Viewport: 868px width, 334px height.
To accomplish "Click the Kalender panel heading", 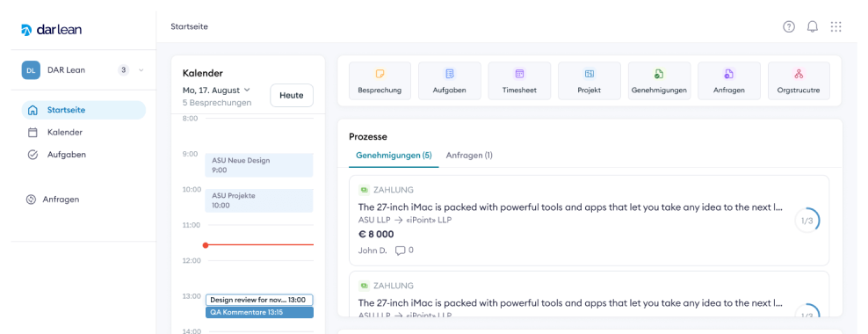I will (203, 73).
